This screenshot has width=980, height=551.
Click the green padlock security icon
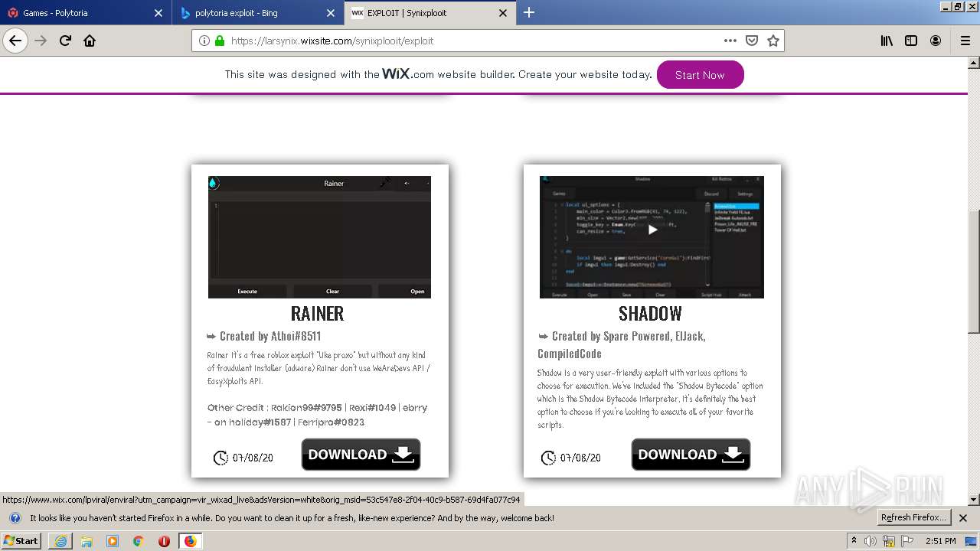pos(219,41)
